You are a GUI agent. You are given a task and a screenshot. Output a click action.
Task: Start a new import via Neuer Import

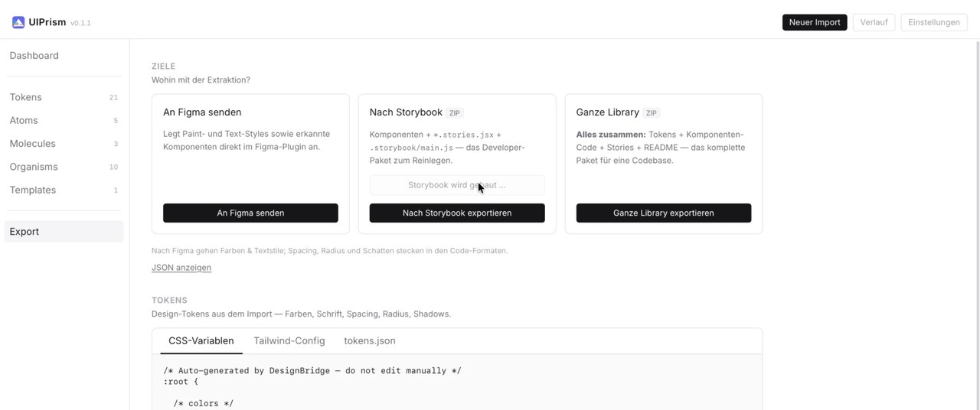point(815,22)
